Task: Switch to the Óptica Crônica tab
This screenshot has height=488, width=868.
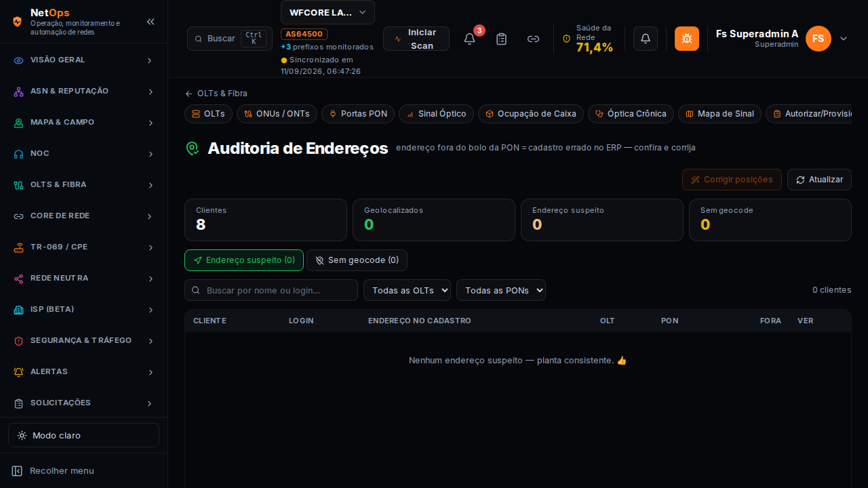Action: 631,114
